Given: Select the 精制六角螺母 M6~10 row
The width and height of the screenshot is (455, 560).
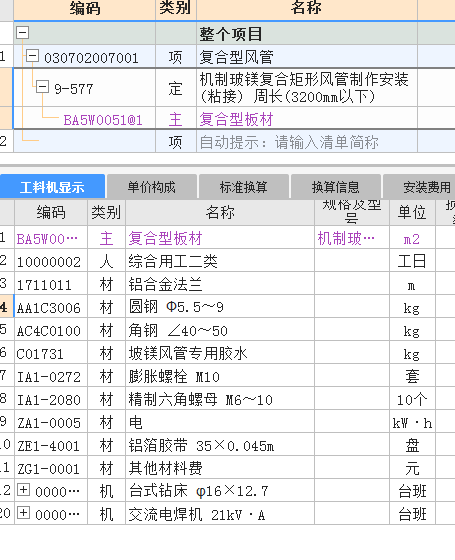Looking at the screenshot, I should coord(220,399).
